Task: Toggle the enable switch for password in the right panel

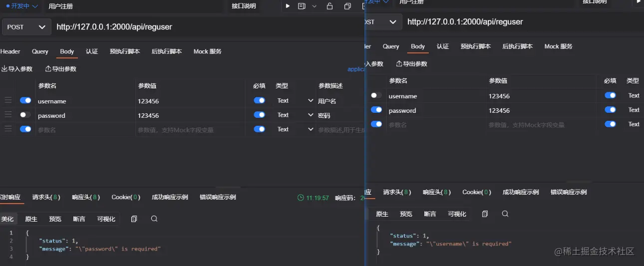Action: tap(376, 110)
